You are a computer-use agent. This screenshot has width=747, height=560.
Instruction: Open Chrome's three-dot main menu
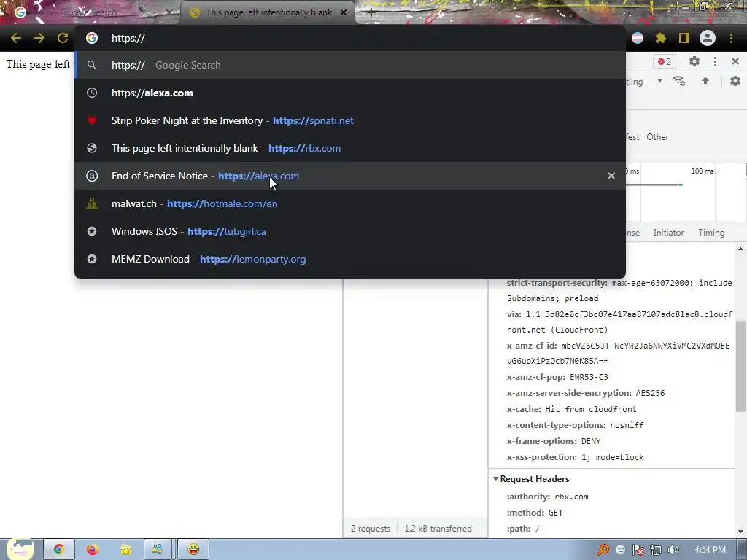(x=731, y=38)
